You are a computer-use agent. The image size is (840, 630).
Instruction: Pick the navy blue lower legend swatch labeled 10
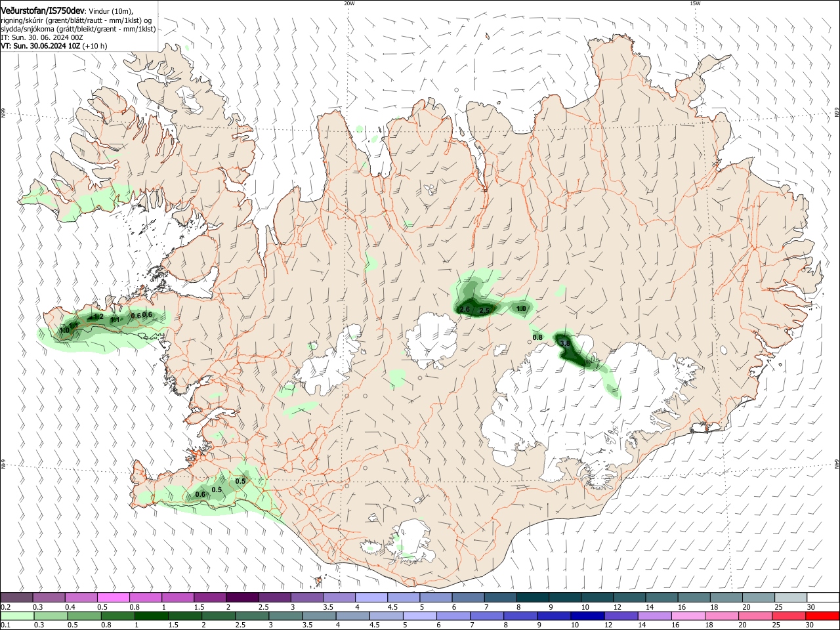tap(587, 616)
